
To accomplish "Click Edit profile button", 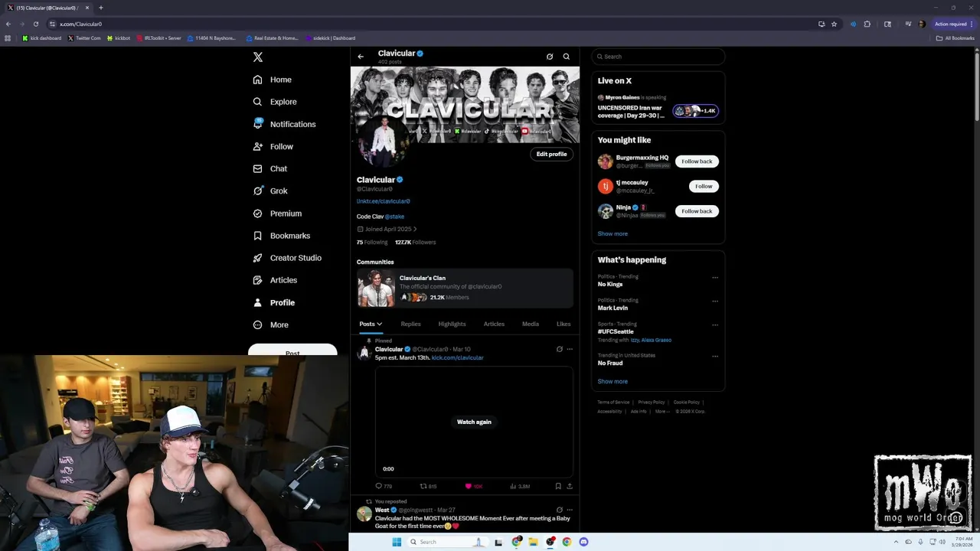I will coord(551,154).
